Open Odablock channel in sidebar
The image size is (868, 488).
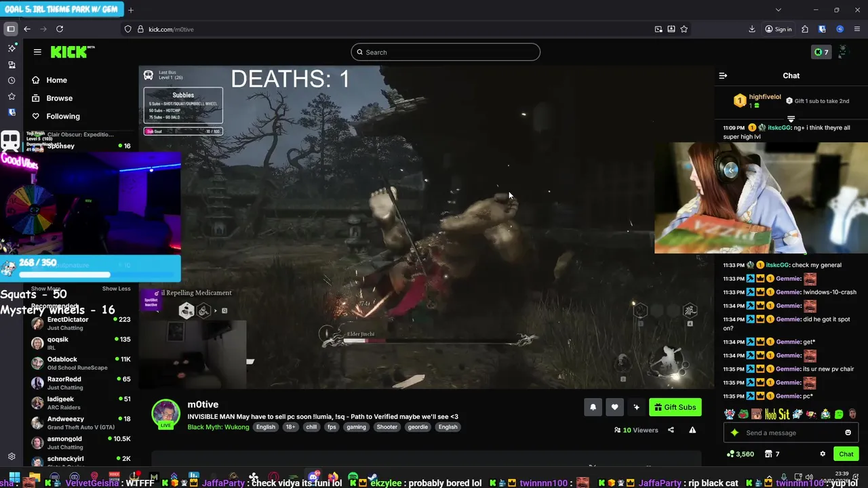tap(81, 363)
